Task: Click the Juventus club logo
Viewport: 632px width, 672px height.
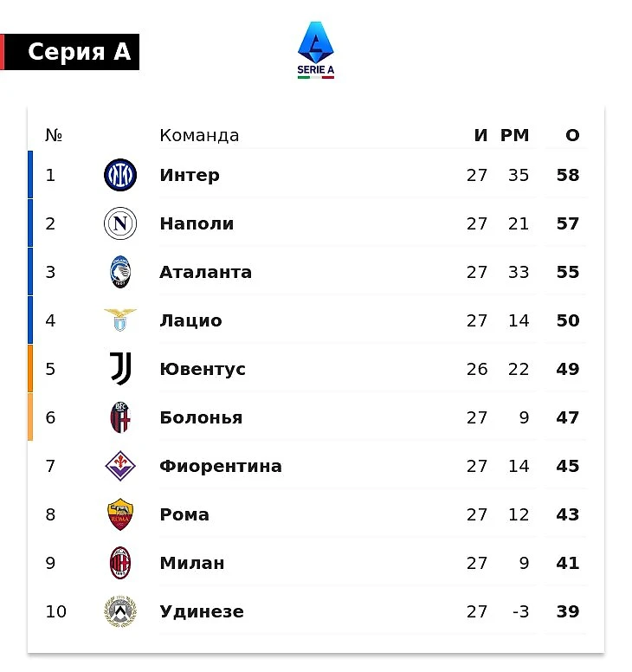Action: coord(120,370)
